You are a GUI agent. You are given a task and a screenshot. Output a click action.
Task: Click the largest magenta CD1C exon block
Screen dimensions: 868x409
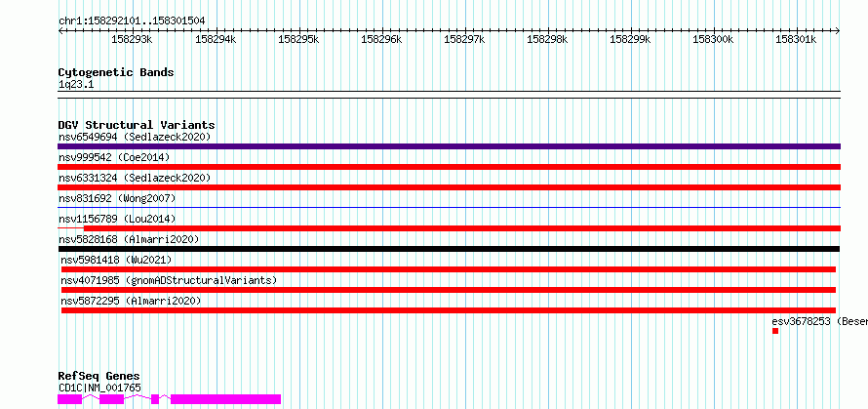pos(226,399)
